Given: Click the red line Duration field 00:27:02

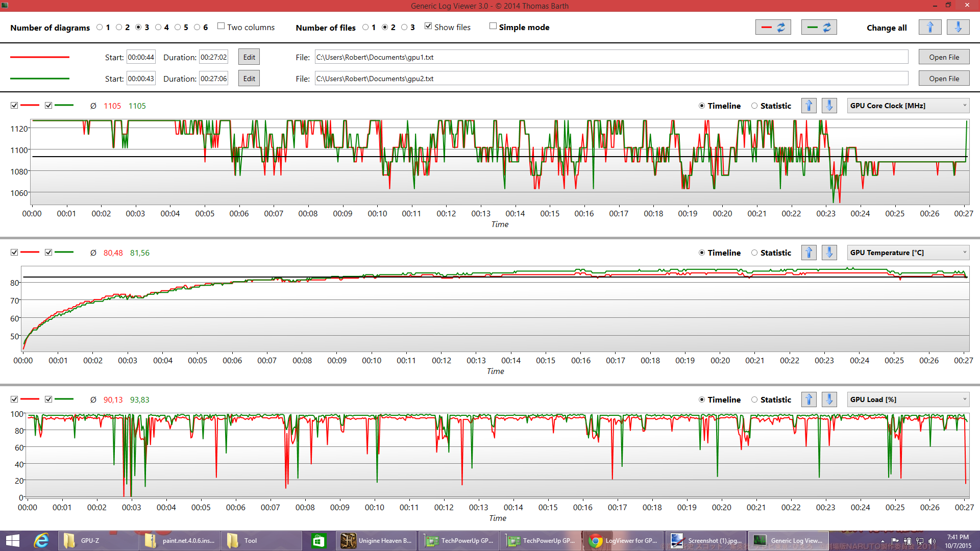Looking at the screenshot, I should tap(213, 57).
